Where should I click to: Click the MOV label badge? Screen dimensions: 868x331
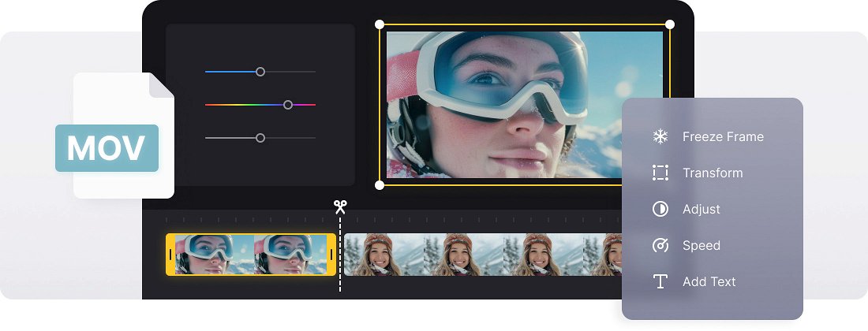(107, 148)
